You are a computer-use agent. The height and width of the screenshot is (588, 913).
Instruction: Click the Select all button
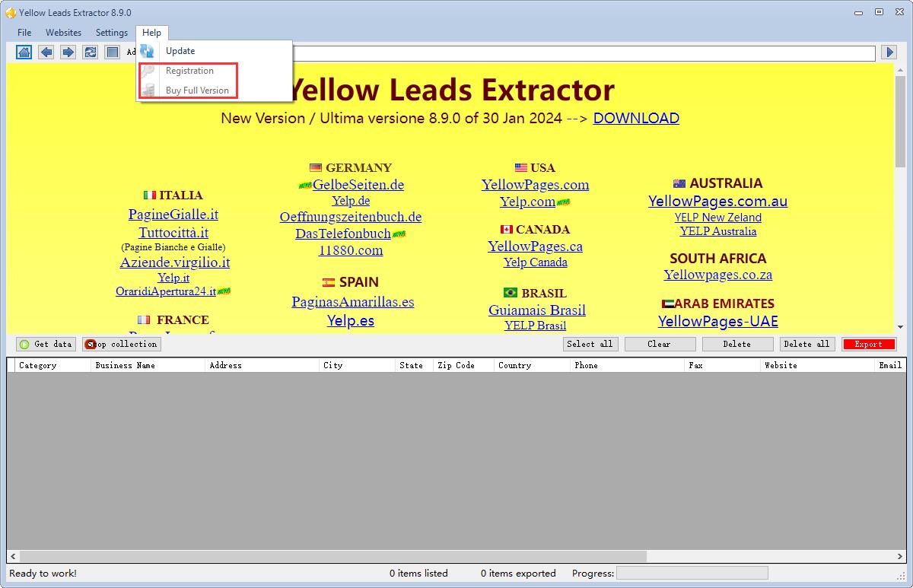[590, 345]
